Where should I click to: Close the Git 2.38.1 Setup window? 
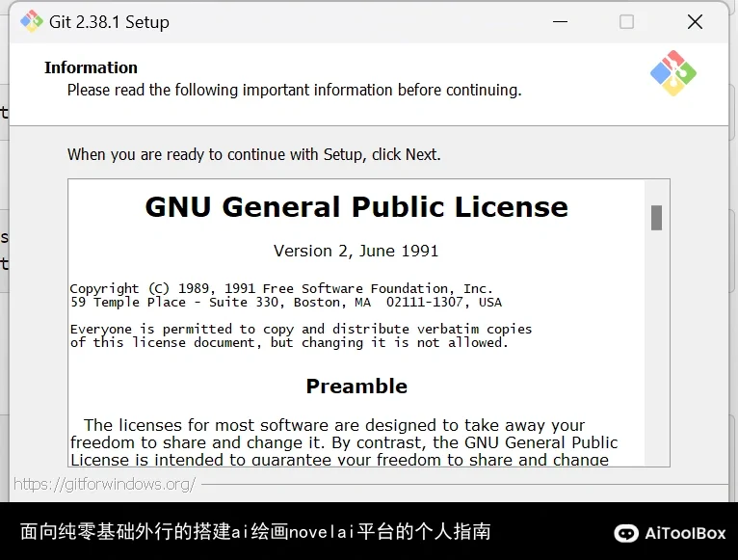pos(695,21)
